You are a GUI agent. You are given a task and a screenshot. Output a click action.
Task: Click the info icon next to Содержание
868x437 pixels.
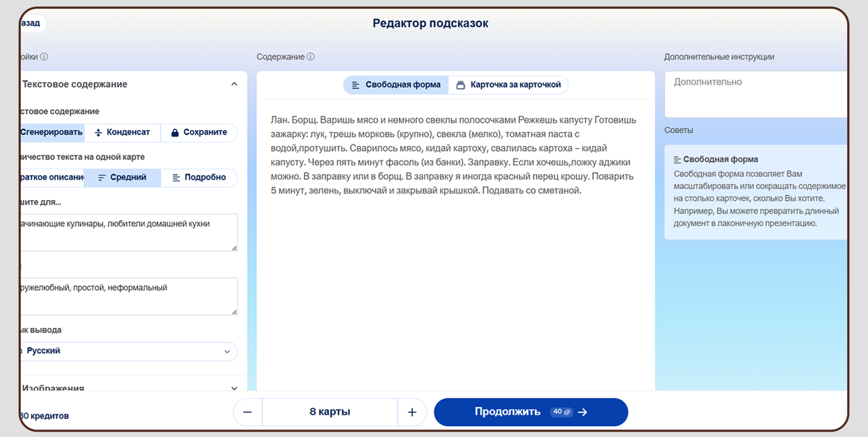click(310, 57)
